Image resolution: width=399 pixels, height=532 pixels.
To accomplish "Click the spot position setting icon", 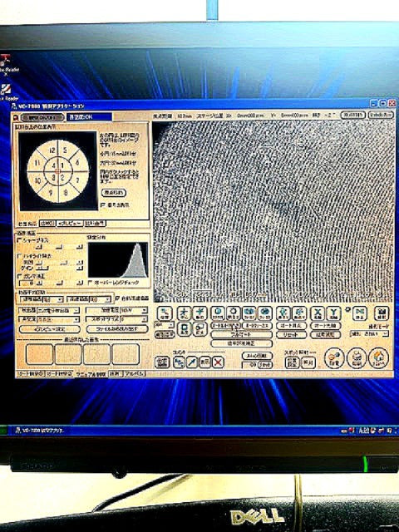I will [292, 362].
